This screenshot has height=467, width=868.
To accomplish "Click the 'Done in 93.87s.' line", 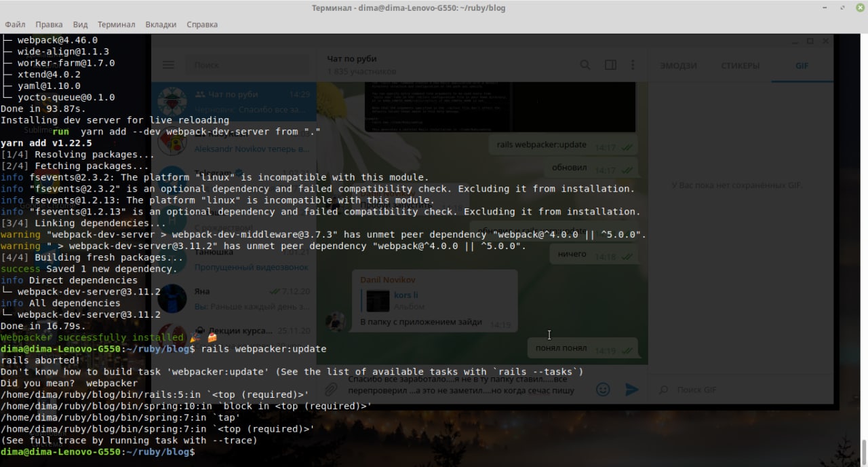I will tap(43, 109).
